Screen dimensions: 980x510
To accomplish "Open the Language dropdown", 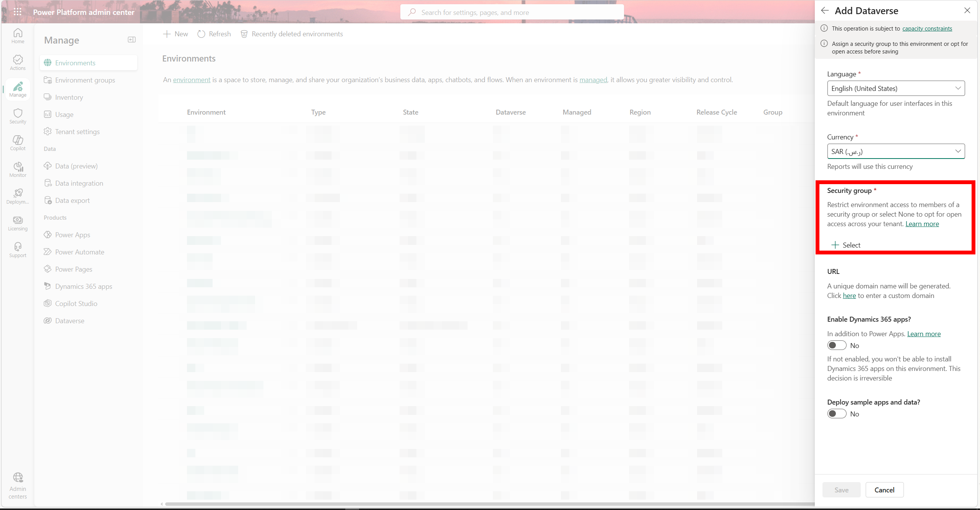I will pos(896,88).
